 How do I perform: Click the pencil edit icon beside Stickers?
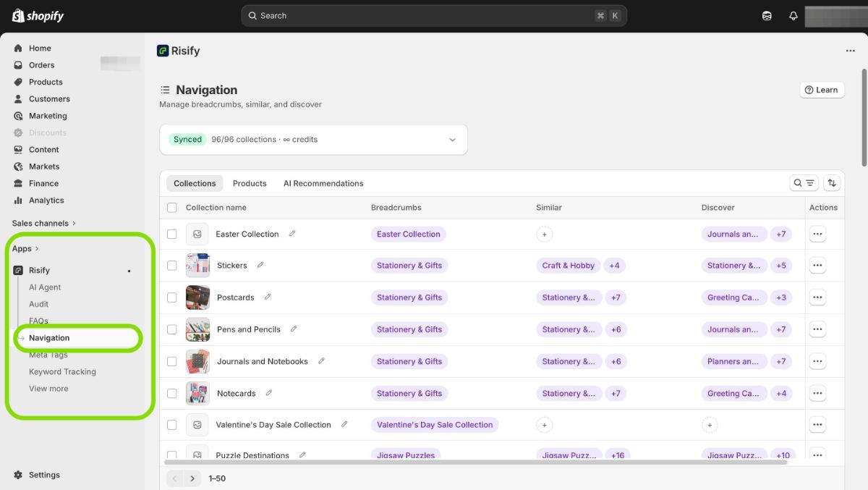260,265
